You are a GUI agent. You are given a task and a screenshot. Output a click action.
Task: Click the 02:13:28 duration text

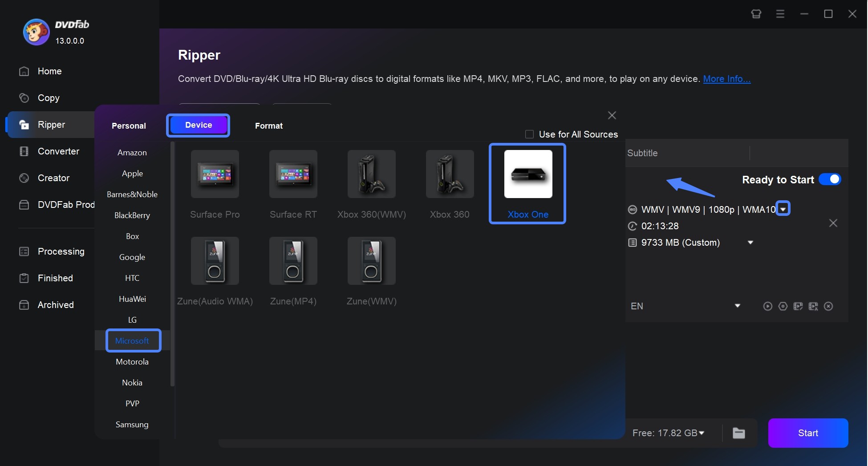pos(660,226)
